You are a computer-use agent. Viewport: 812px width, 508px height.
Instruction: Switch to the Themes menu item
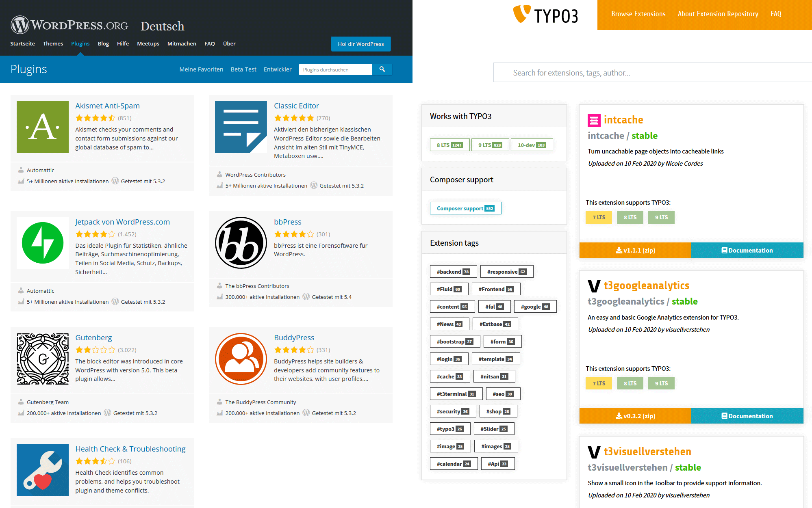[x=53, y=43]
